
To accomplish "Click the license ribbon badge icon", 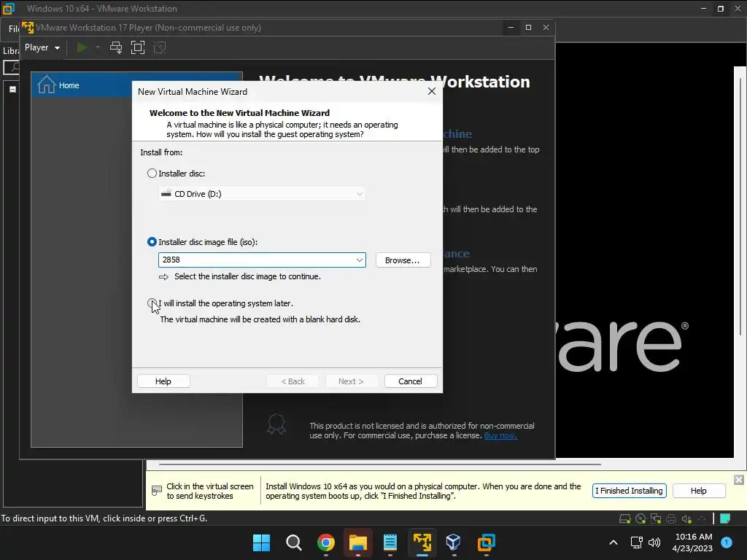I will click(276, 424).
